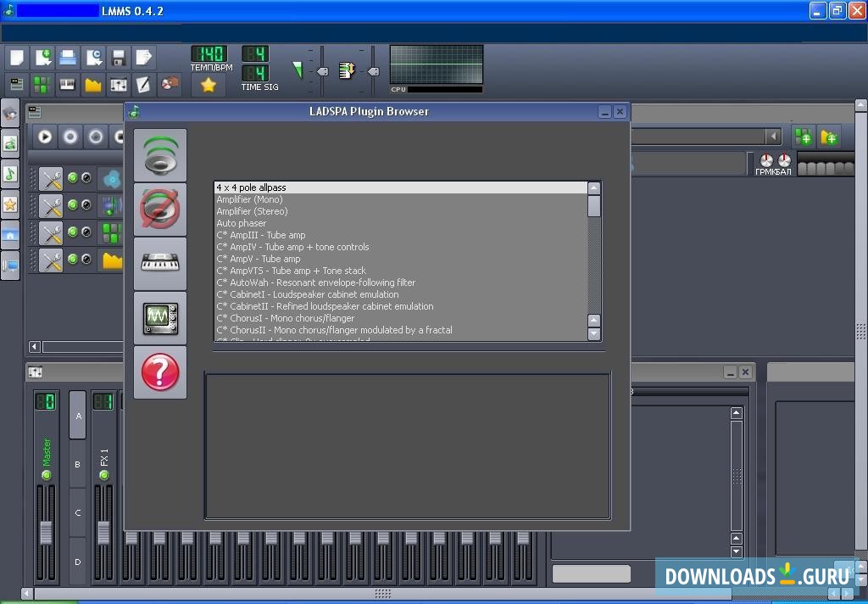Save the current project
Image resolution: width=868 pixels, height=604 pixels.
117,57
